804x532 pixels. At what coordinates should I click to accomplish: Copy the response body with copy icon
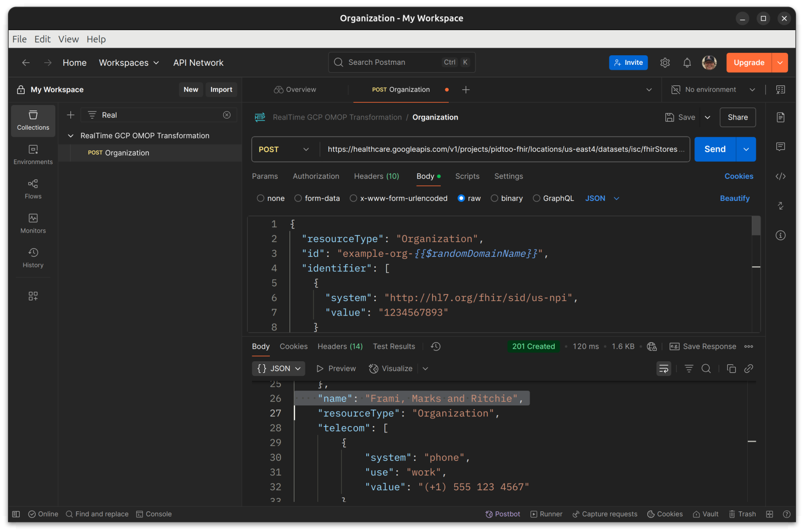(731, 369)
